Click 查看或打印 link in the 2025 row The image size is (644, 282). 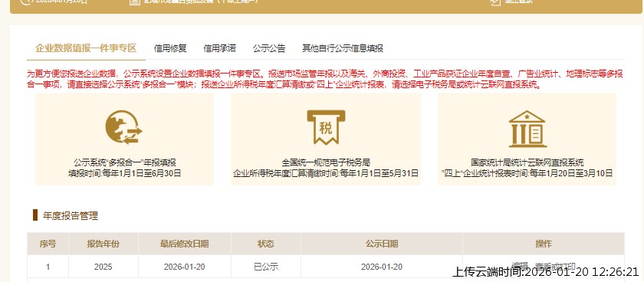tap(555, 266)
